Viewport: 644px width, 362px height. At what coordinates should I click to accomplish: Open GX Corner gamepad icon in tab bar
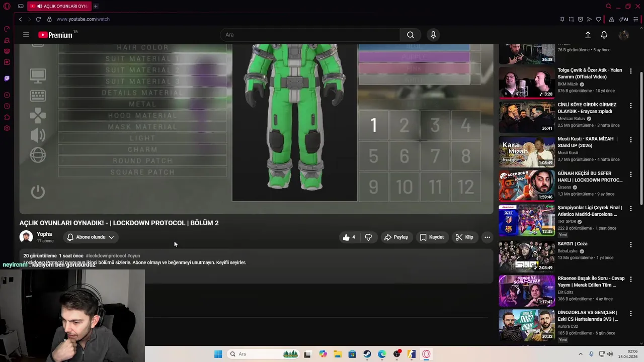21,6
